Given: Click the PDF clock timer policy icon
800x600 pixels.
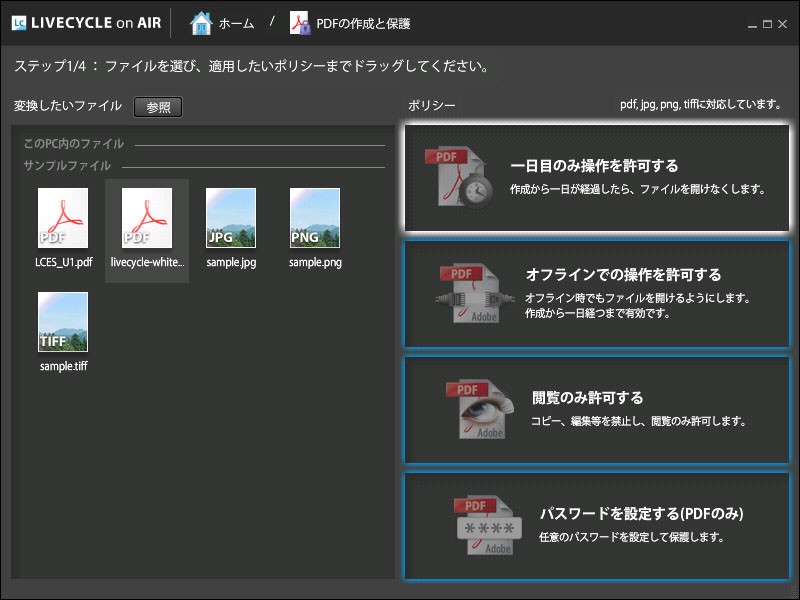Looking at the screenshot, I should 459,177.
